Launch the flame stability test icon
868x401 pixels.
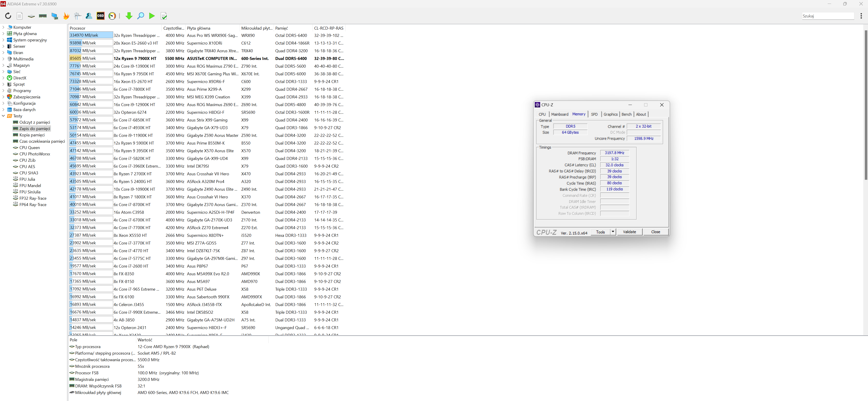click(x=66, y=16)
